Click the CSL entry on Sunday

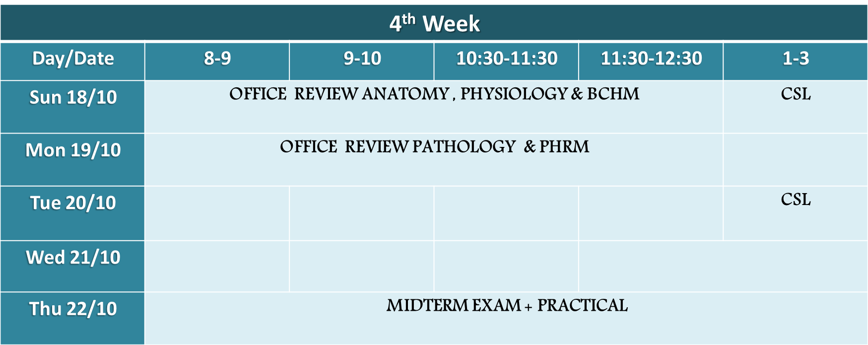click(796, 94)
